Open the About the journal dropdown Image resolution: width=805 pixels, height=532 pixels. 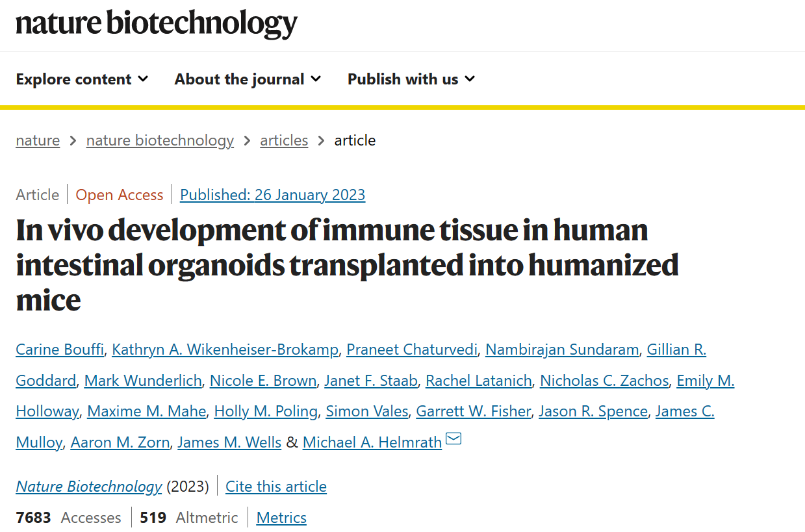click(x=248, y=79)
